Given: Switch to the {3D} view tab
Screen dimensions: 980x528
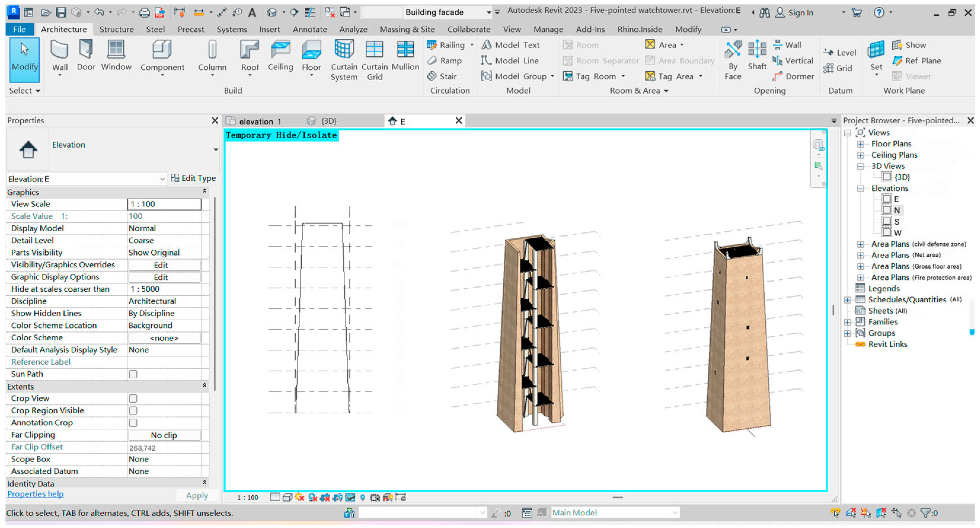Looking at the screenshot, I should click(x=328, y=121).
